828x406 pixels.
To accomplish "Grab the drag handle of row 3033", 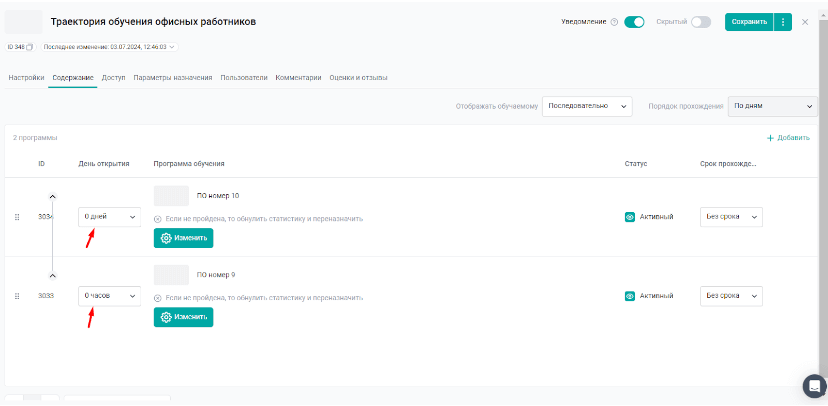I will point(17,296).
